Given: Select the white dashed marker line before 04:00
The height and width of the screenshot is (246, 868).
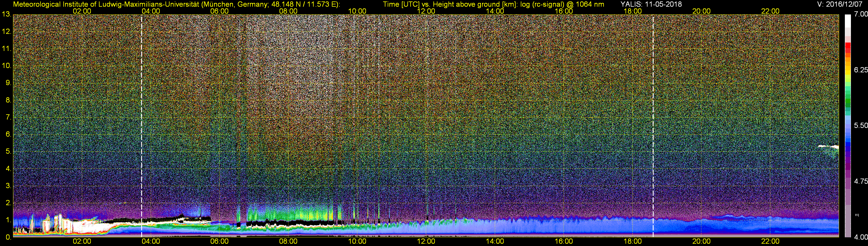Looking at the screenshot, I should [141, 126].
